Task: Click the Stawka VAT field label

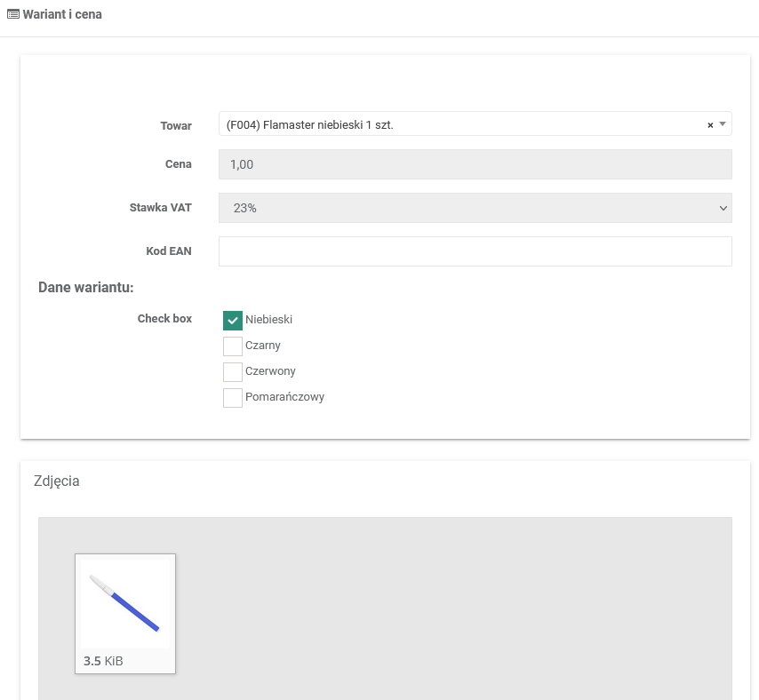Action: (161, 208)
